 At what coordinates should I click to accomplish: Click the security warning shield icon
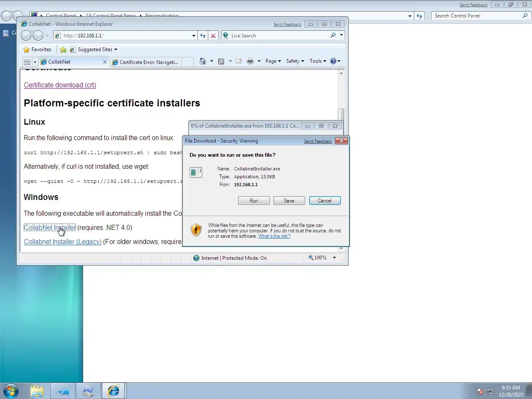click(196, 230)
